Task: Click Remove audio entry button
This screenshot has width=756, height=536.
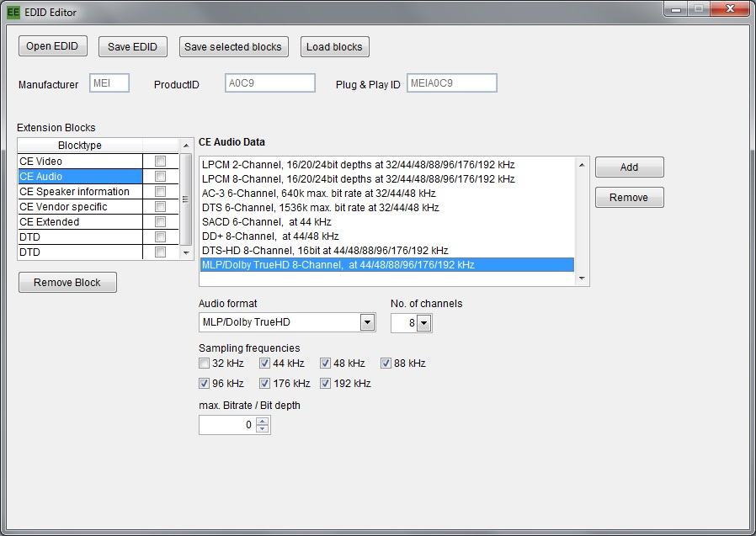Action: point(629,198)
